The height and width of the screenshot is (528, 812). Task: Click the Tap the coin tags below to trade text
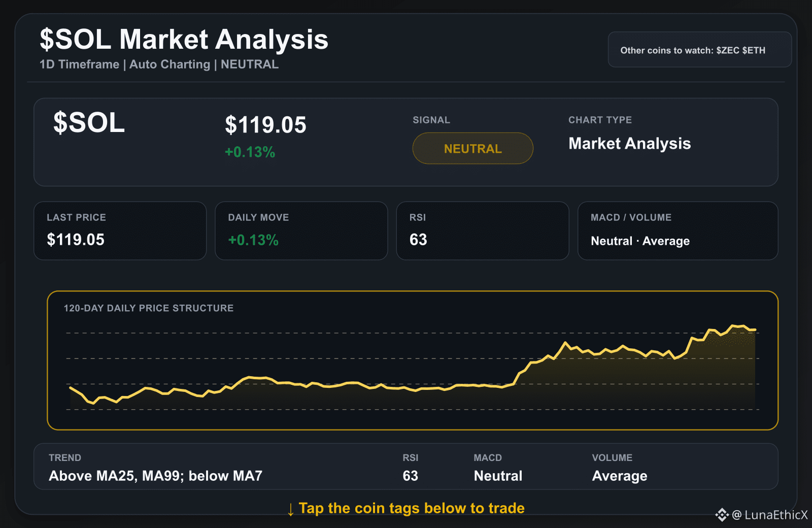pyautogui.click(x=412, y=508)
